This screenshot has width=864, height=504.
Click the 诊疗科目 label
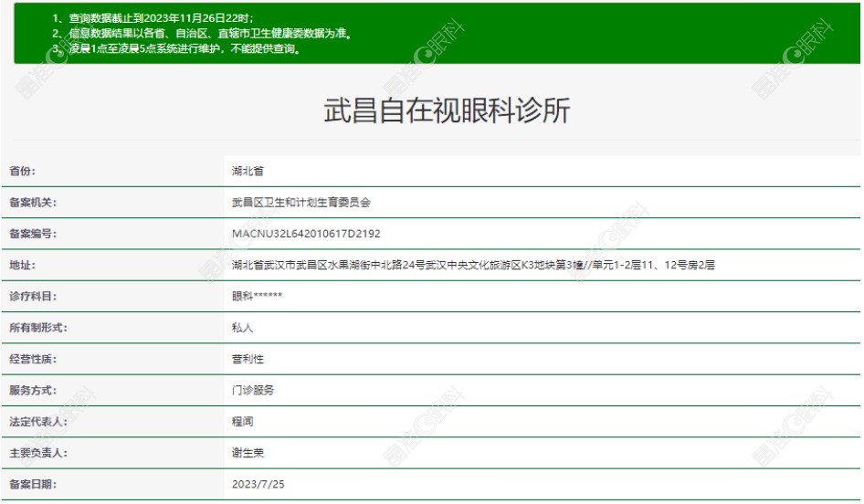[33, 297]
